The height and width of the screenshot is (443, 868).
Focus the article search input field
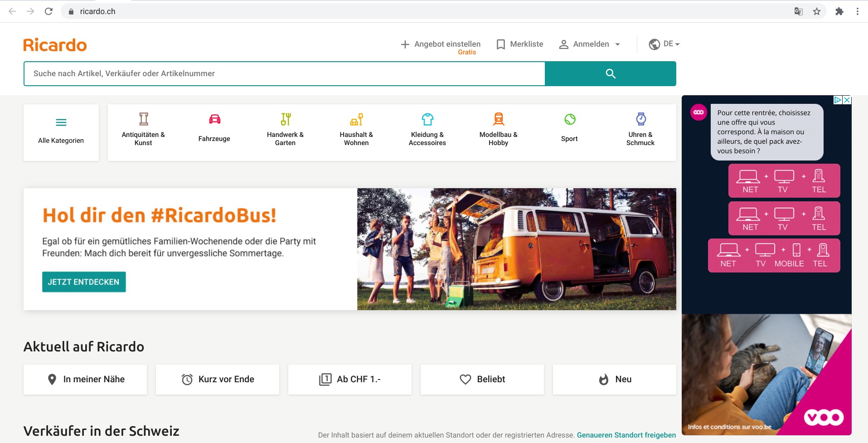click(284, 73)
